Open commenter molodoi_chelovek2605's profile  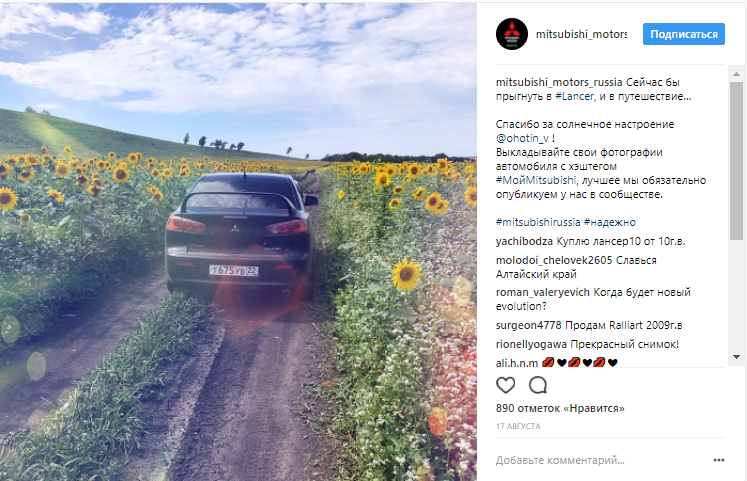[x=554, y=261]
